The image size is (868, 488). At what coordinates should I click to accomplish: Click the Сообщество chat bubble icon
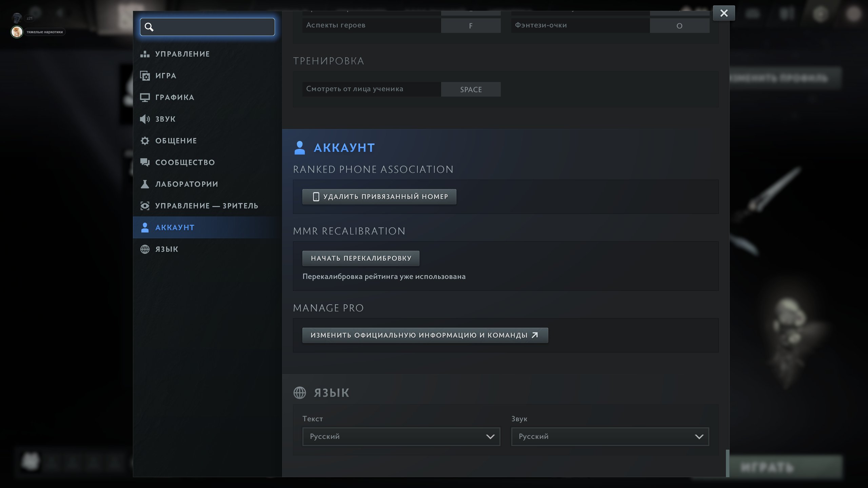click(145, 162)
